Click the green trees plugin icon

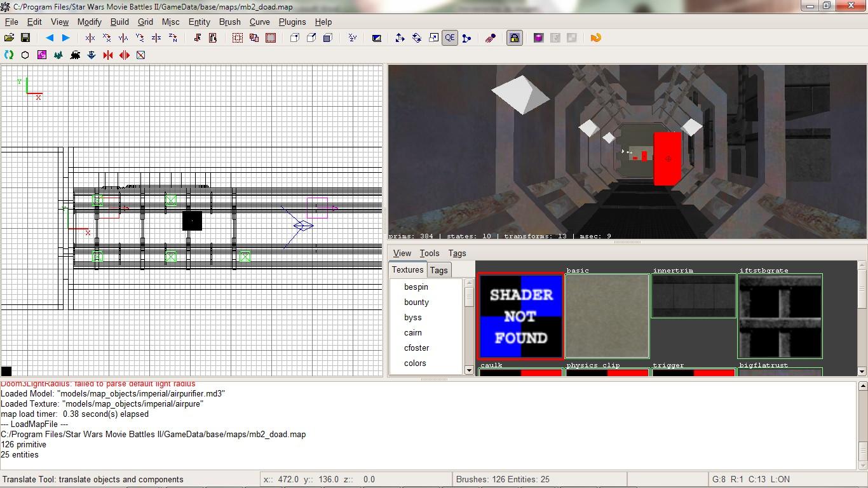pyautogui.click(x=58, y=55)
